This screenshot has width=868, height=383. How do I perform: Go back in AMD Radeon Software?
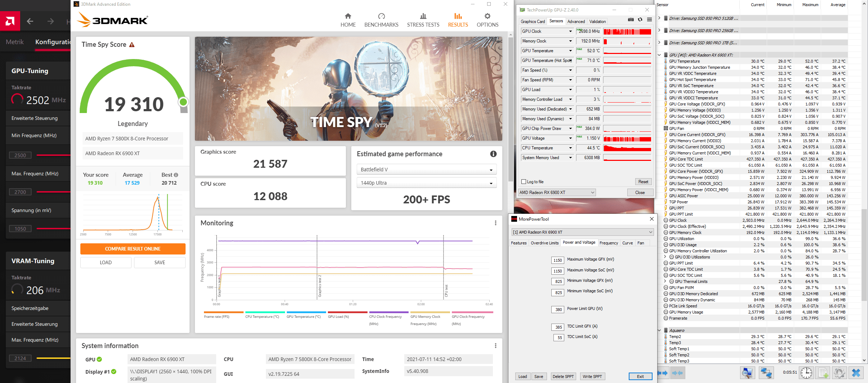click(30, 21)
